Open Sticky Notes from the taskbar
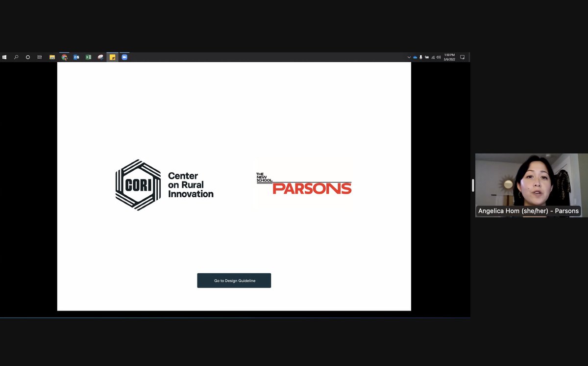The height and width of the screenshot is (366, 588). coord(112,57)
